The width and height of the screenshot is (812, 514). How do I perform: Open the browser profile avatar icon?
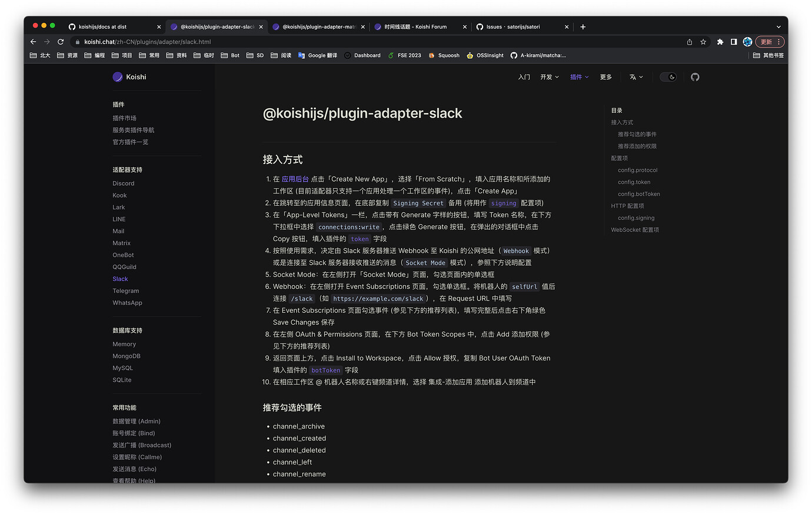point(747,42)
